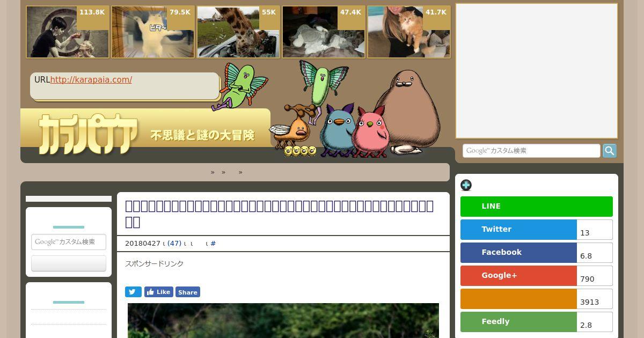Click the date 20180427 in article meta
This screenshot has height=338, width=644.
[142, 244]
